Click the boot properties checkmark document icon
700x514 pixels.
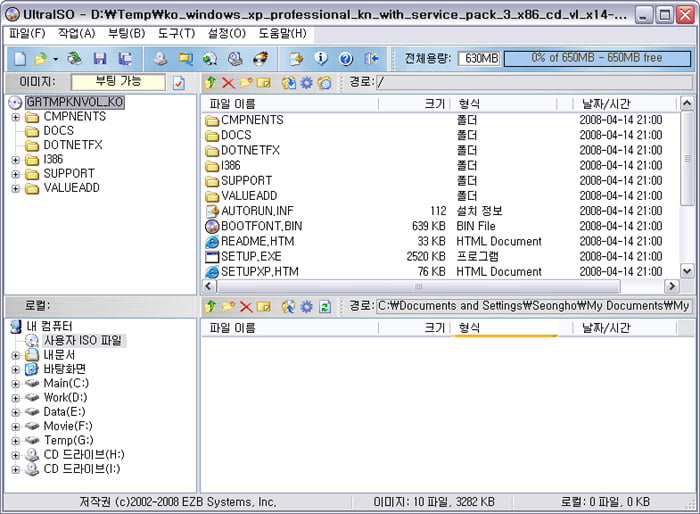click(179, 83)
